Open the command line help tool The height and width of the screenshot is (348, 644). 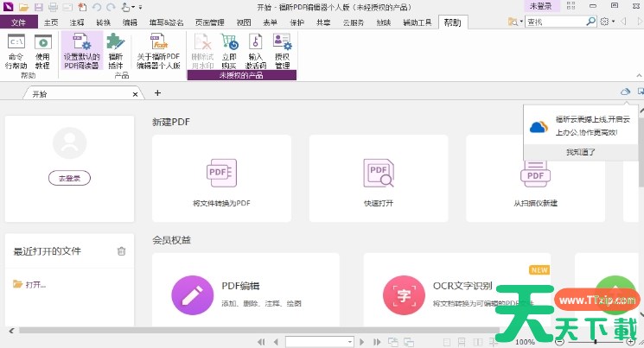[x=16, y=50]
